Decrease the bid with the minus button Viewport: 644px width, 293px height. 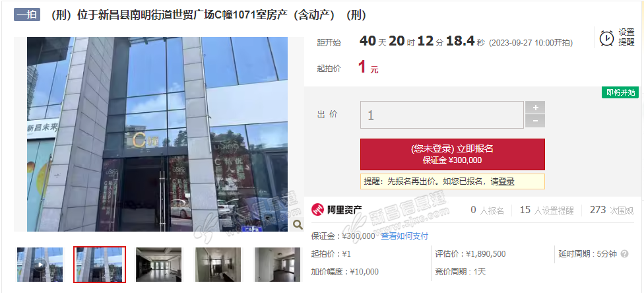tap(535, 121)
